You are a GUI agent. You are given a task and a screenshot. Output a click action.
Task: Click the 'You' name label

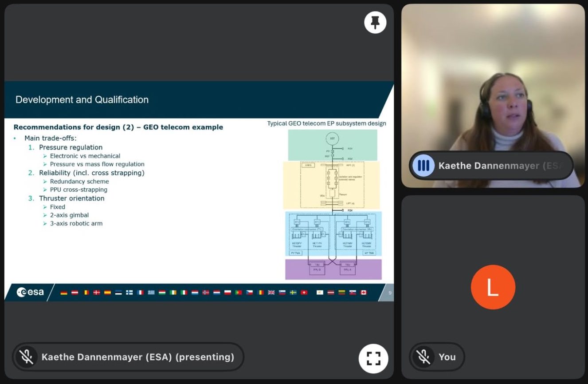(447, 357)
